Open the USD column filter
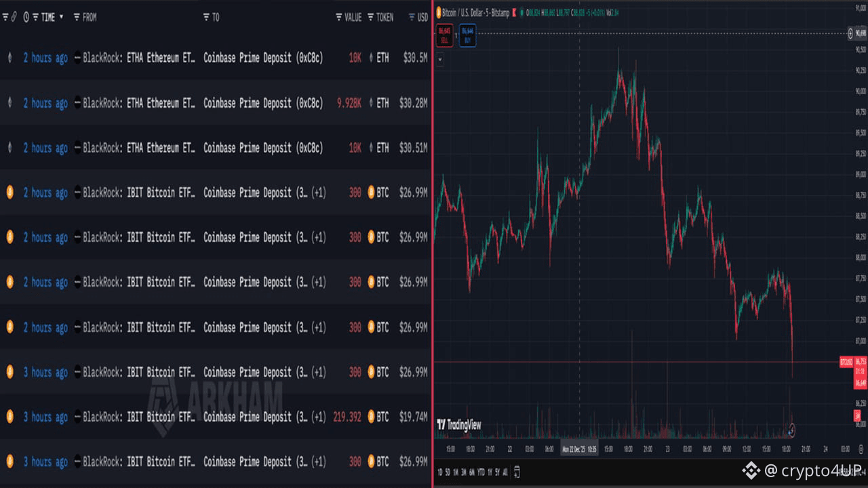 (x=412, y=17)
